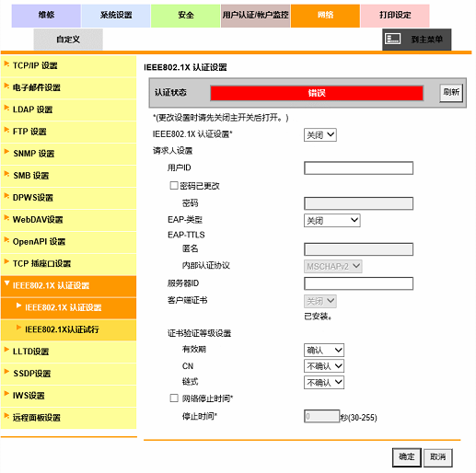
Task: Click the menu icon beside 到主菜单
Action: 393,39
